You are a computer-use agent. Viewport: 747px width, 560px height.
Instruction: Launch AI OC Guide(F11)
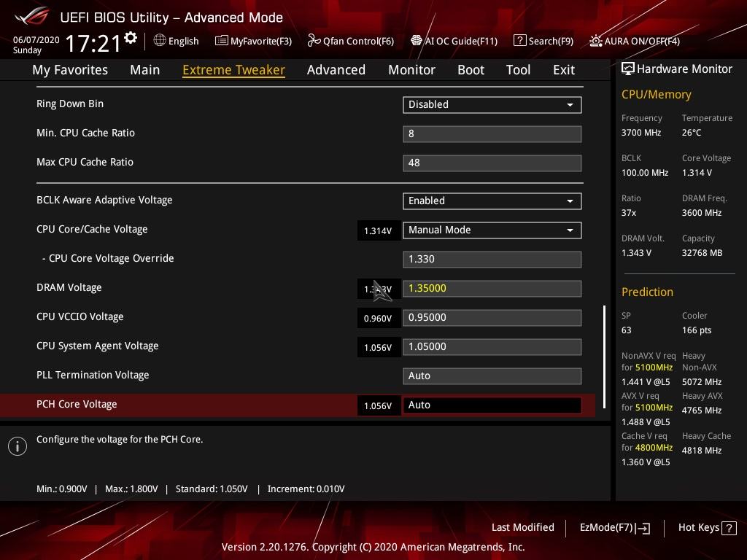(x=454, y=41)
